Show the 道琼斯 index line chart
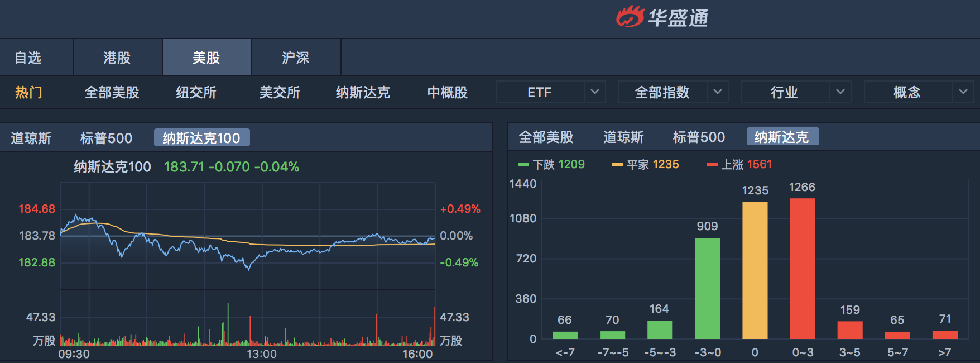The image size is (980, 363). coord(31,138)
